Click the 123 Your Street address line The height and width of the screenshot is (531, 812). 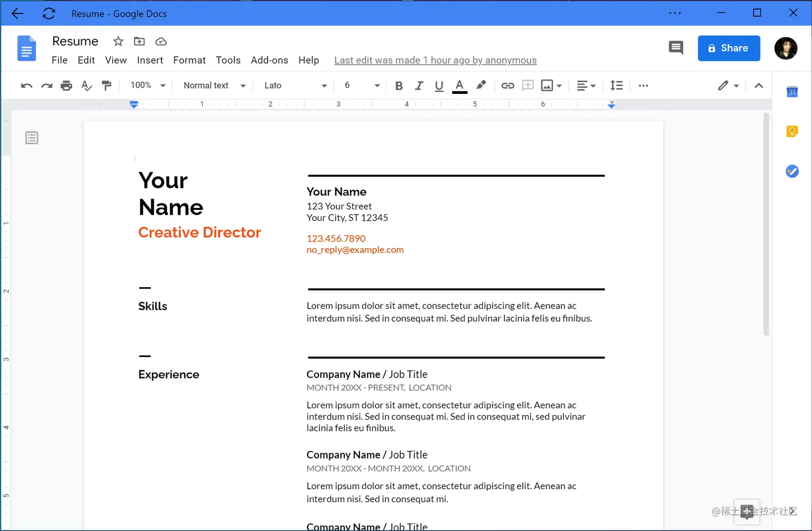[339, 206]
